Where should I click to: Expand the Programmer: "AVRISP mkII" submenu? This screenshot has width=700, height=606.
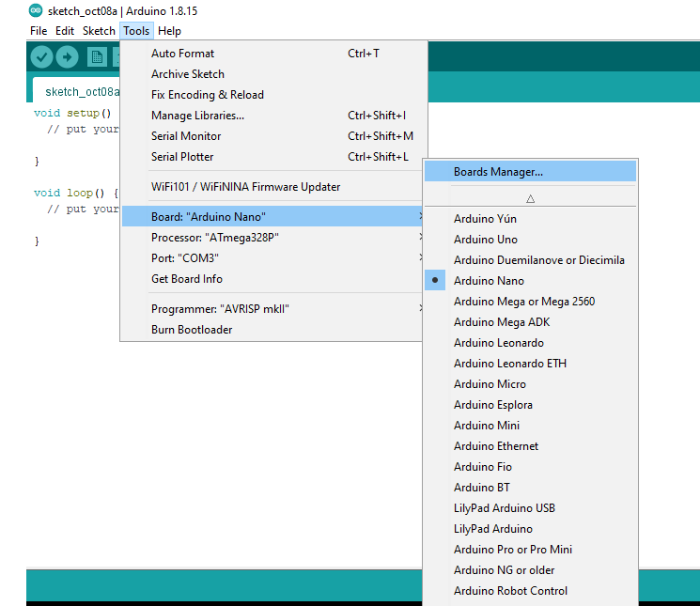point(272,309)
